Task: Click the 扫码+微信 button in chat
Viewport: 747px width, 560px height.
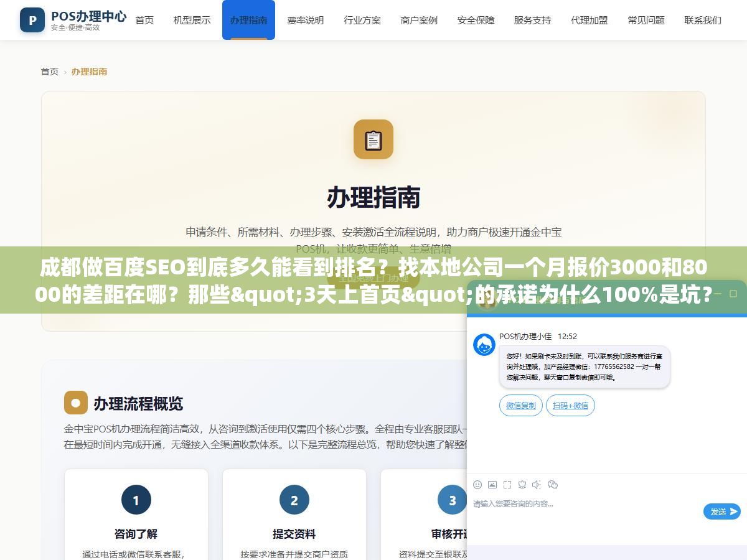Action: 570,406
